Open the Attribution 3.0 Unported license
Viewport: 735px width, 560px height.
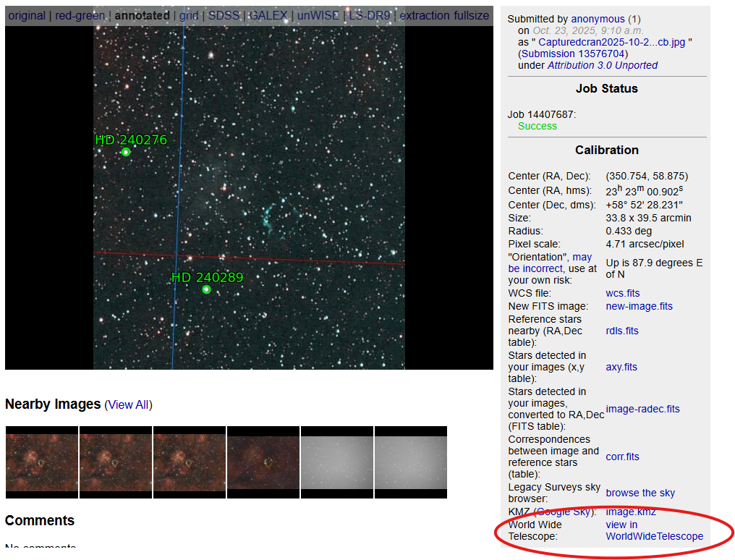pyautogui.click(x=603, y=66)
